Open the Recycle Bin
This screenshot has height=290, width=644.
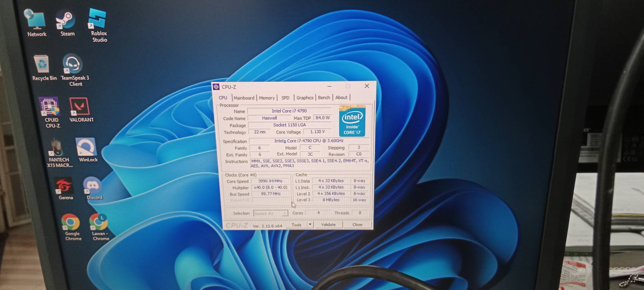43,68
